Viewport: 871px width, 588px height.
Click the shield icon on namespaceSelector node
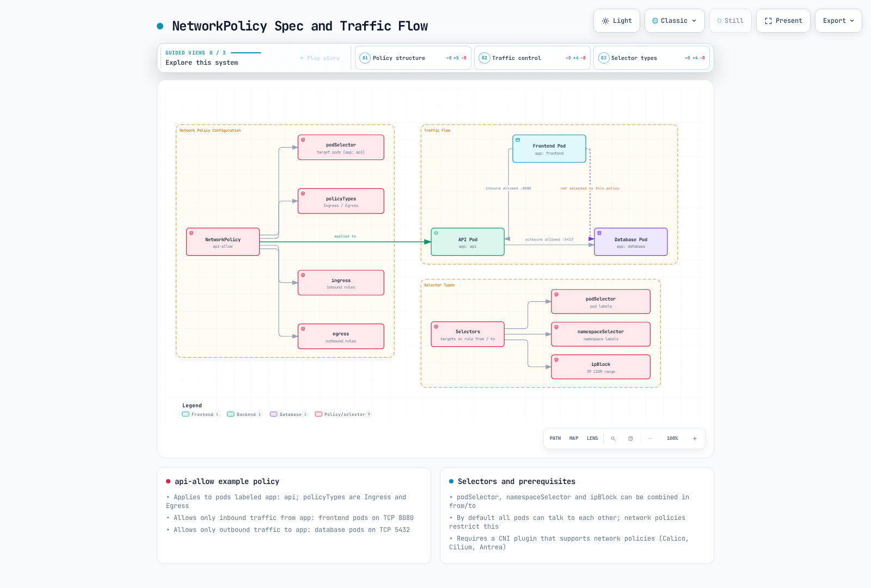tap(556, 327)
